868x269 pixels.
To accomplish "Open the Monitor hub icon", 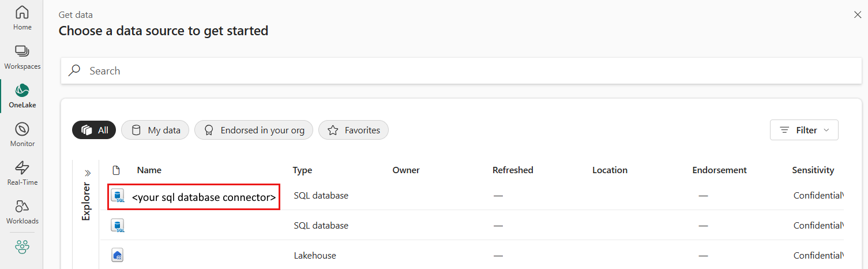I will click(x=22, y=134).
